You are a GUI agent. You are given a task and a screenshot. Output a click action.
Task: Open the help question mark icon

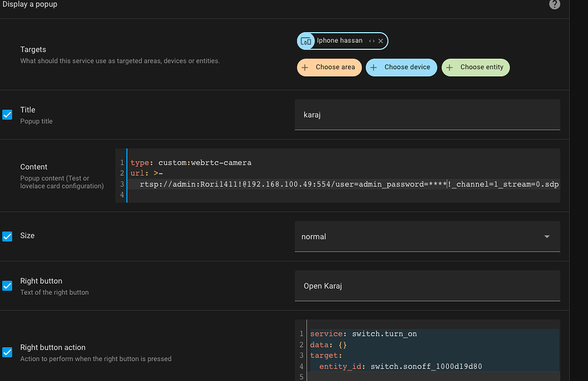[x=554, y=5]
